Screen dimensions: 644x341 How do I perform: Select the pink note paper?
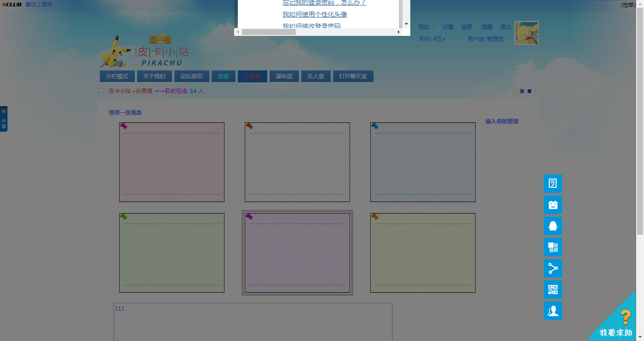coord(172,162)
